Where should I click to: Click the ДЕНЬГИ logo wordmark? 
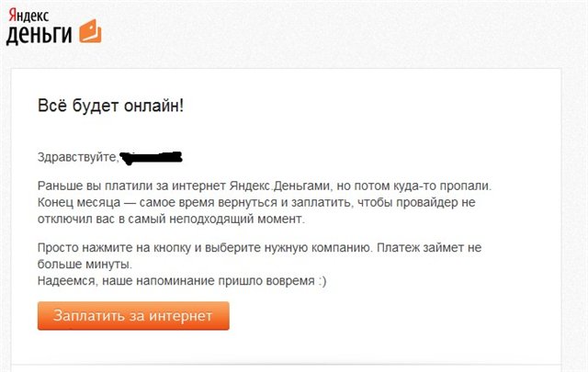point(40,34)
